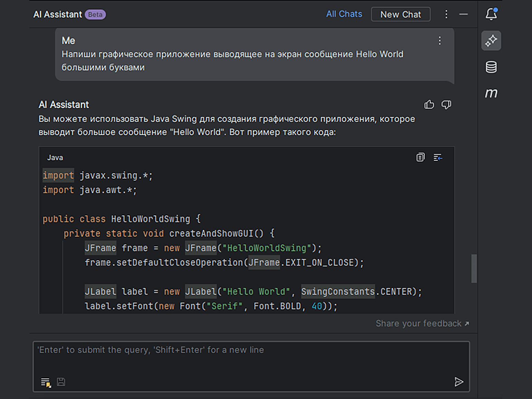
Task: Click the Beta badge next to AI Assistant
Action: pos(95,15)
